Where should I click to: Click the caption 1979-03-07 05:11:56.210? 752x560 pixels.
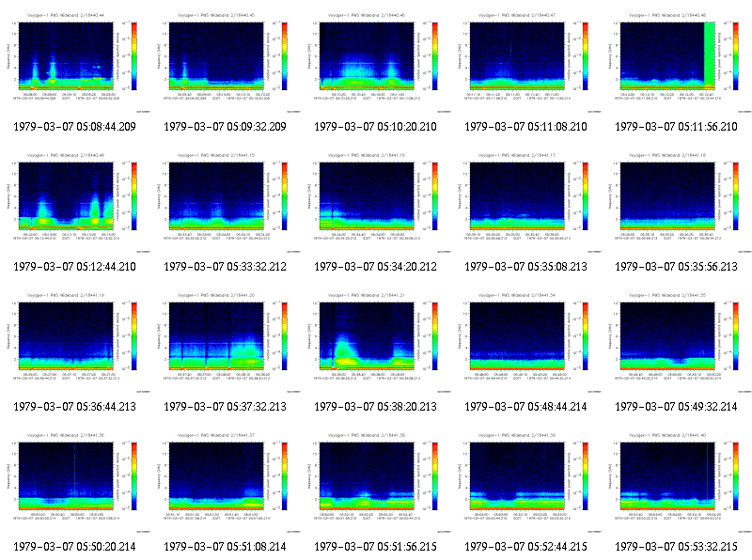(676, 127)
